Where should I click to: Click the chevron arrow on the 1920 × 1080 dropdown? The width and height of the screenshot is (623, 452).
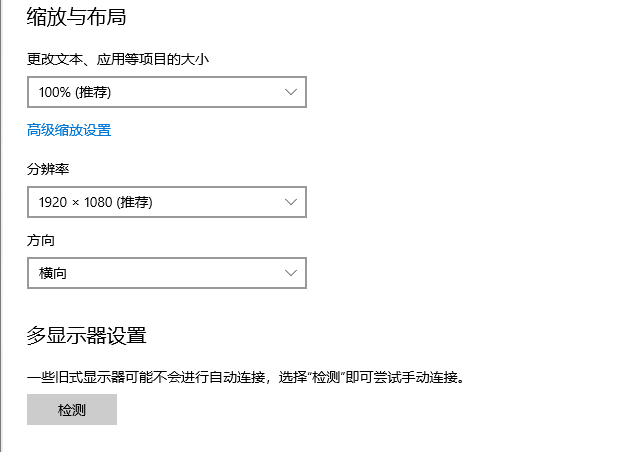[x=291, y=202]
